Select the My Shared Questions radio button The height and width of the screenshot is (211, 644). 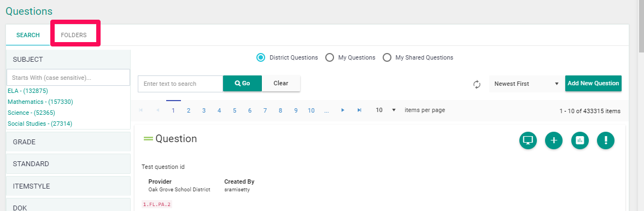coord(387,57)
